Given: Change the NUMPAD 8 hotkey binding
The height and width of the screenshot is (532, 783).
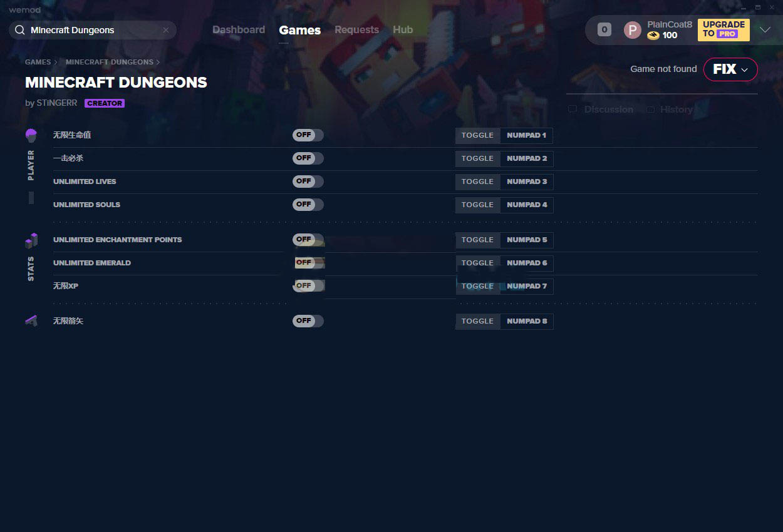Looking at the screenshot, I should coord(527,321).
